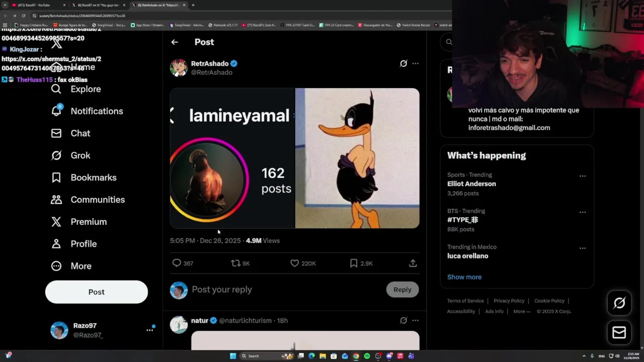This screenshot has width=644, height=362.
Task: Open Terms of Service link
Action: point(465,301)
